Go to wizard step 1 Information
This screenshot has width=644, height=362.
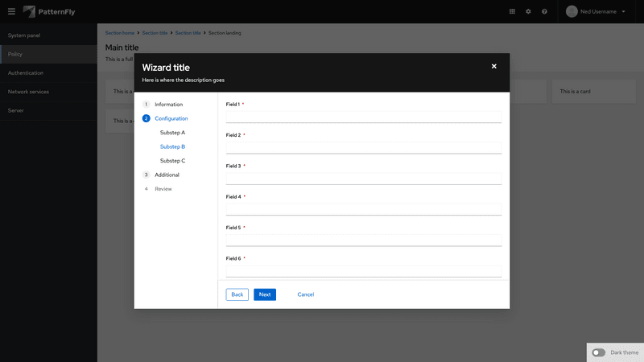click(168, 105)
